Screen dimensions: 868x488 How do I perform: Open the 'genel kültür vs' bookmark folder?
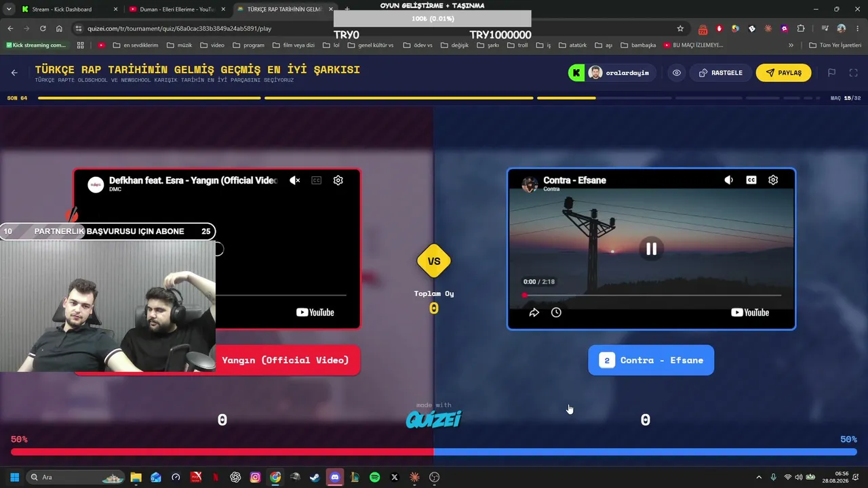(x=370, y=45)
